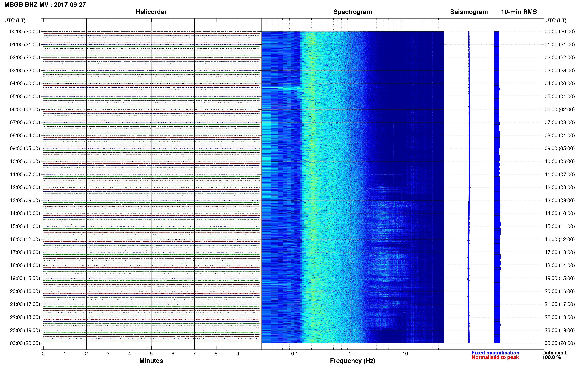588x368 pixels.
Task: Click '02:00 (22:00)' on the Helicorder time axis
Action: [x=25, y=57]
